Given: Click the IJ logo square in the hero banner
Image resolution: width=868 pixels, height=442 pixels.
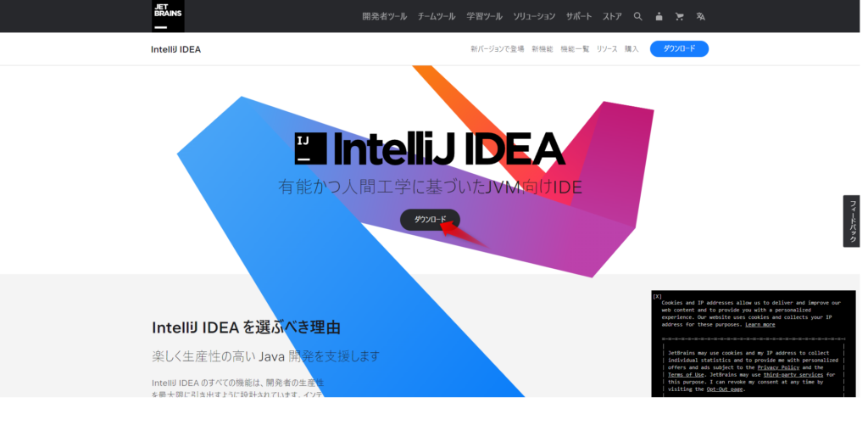Looking at the screenshot, I should click(x=310, y=148).
